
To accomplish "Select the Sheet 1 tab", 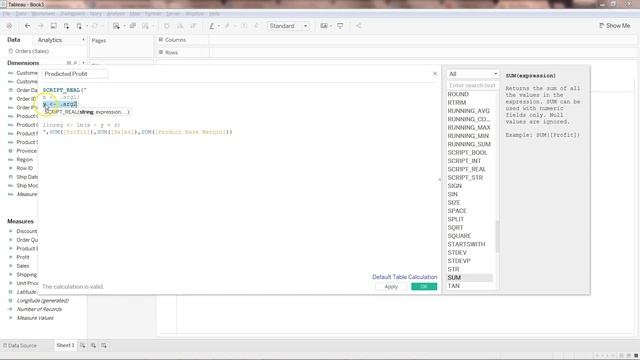I will 65,345.
